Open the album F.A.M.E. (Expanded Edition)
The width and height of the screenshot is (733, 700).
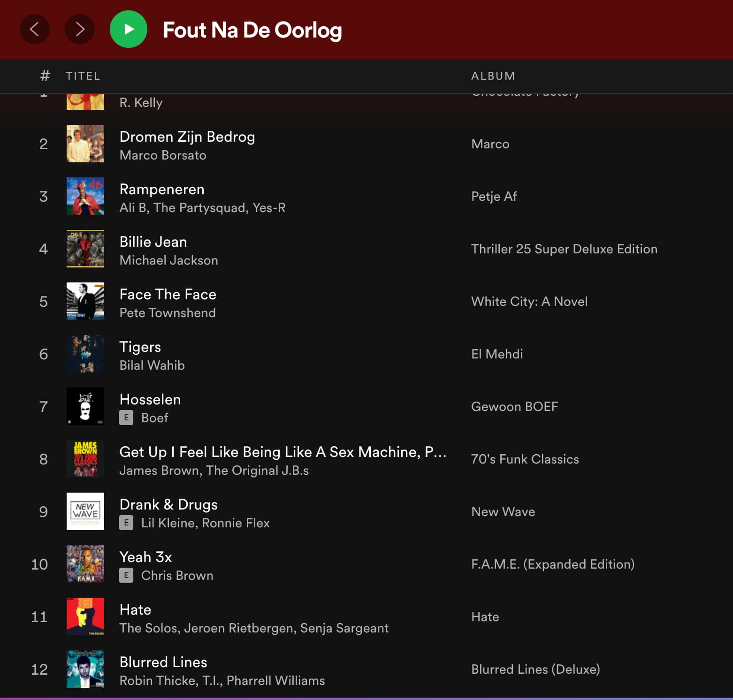click(553, 564)
